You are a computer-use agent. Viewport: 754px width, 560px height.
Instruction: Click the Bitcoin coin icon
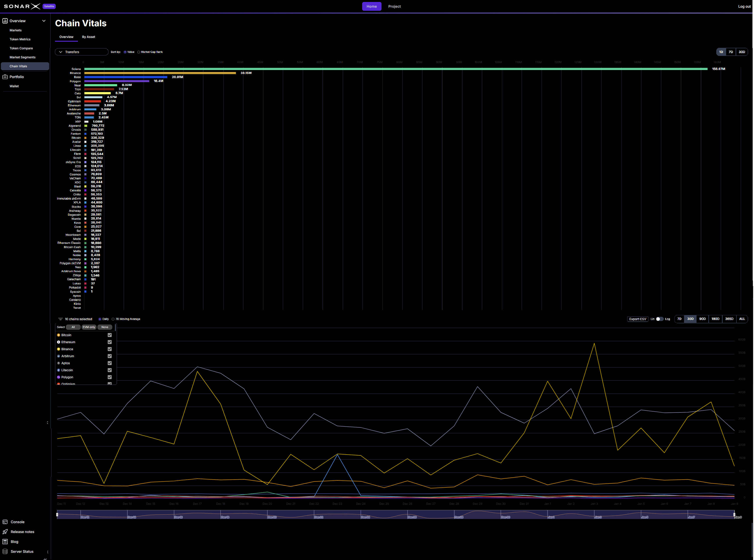[59, 335]
